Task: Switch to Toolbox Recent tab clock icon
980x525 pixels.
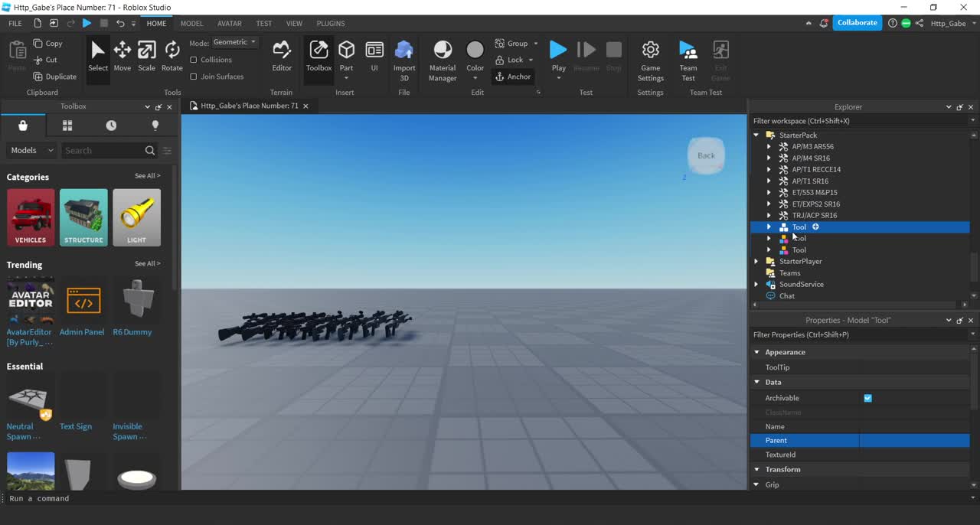Action: (x=111, y=126)
